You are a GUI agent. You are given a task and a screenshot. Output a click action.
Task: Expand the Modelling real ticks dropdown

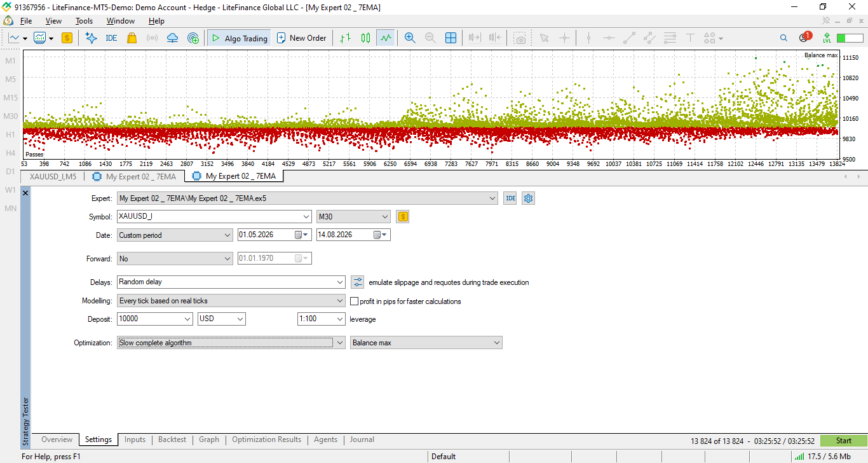(x=340, y=301)
